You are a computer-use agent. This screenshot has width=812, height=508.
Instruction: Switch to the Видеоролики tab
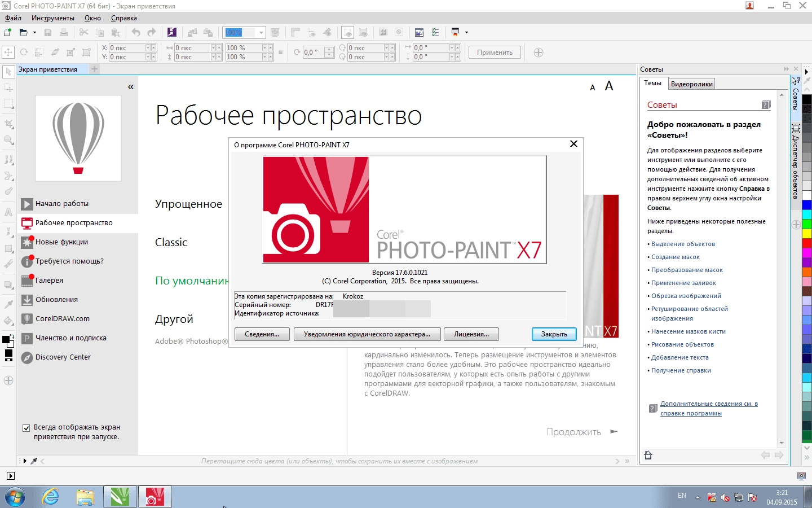coord(691,84)
